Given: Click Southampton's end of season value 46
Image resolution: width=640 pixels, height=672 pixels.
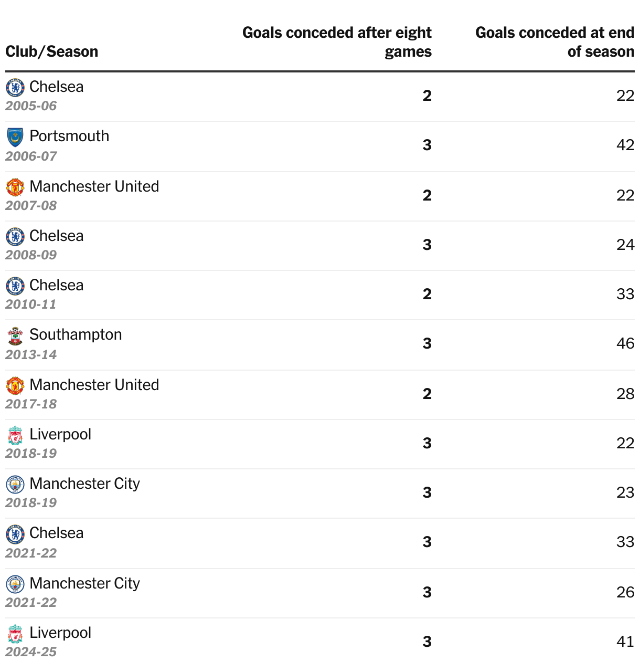Looking at the screenshot, I should (x=625, y=343).
